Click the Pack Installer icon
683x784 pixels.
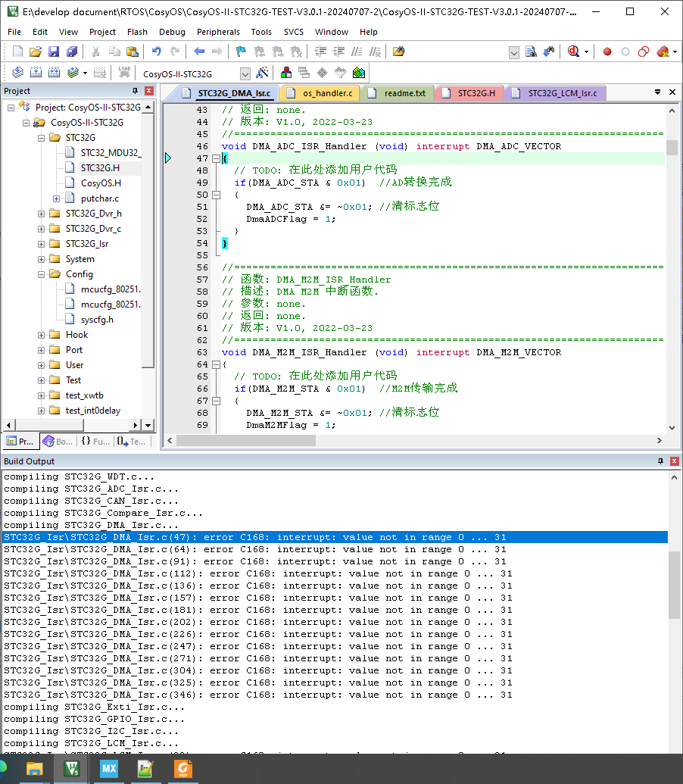[x=359, y=73]
